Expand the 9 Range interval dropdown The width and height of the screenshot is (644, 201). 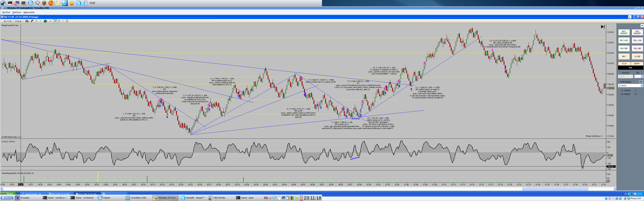click(23, 21)
